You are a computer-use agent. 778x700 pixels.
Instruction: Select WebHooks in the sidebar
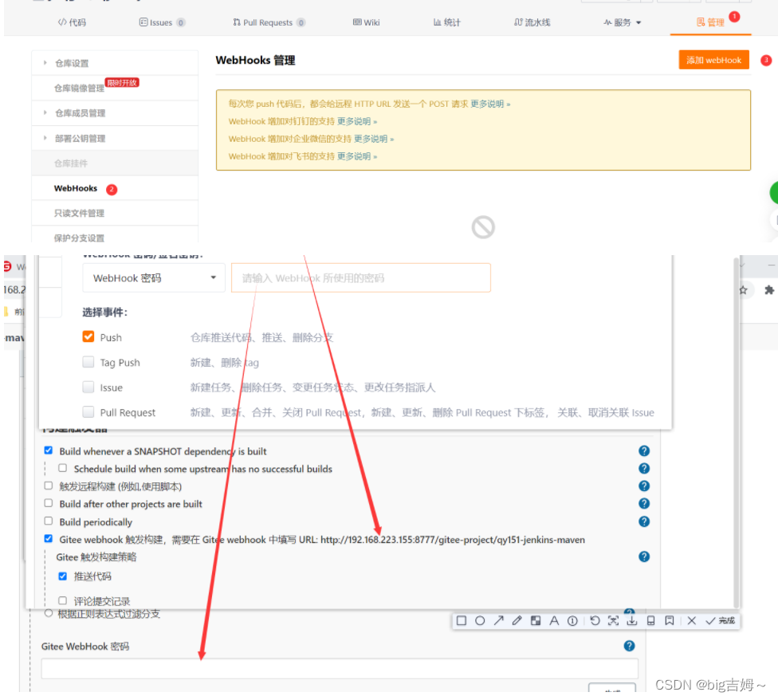(76, 188)
